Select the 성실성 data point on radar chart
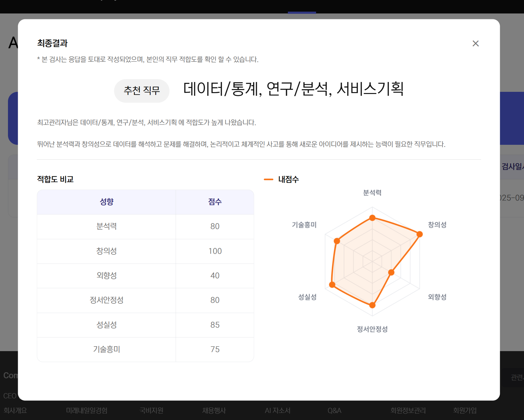Image resolution: width=524 pixels, height=420 pixels. point(332,285)
